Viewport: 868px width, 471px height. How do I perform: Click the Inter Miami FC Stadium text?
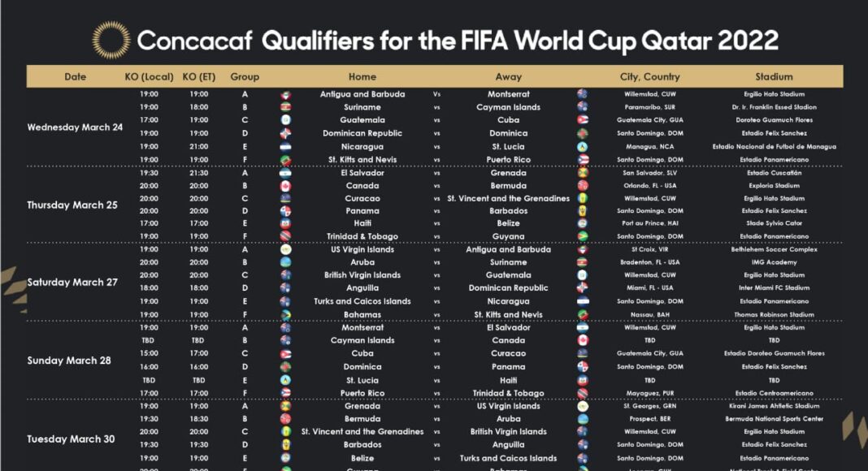click(x=773, y=288)
